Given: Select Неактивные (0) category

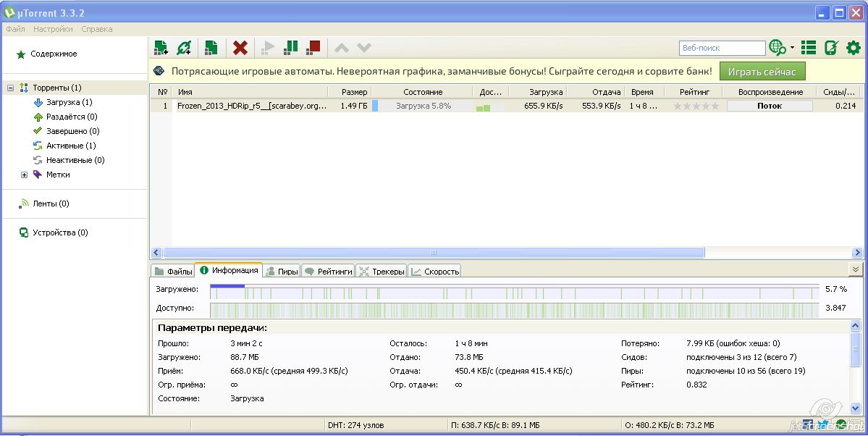Looking at the screenshot, I should tap(75, 159).
